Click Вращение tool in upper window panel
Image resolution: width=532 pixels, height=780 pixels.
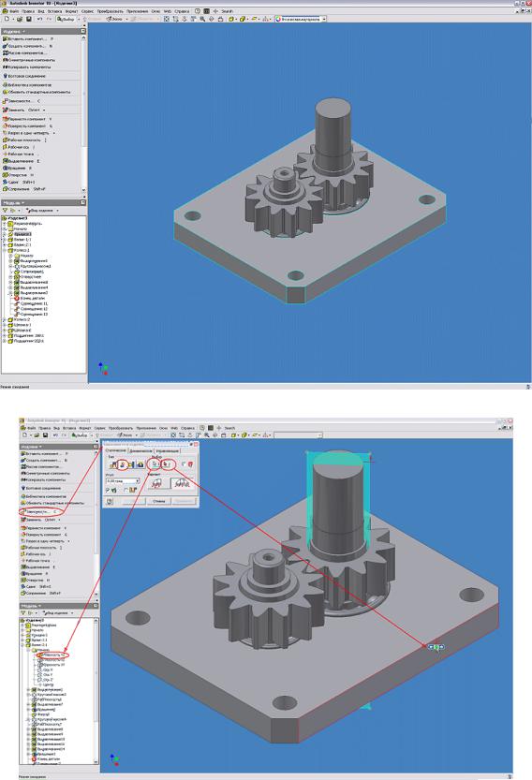[18, 169]
